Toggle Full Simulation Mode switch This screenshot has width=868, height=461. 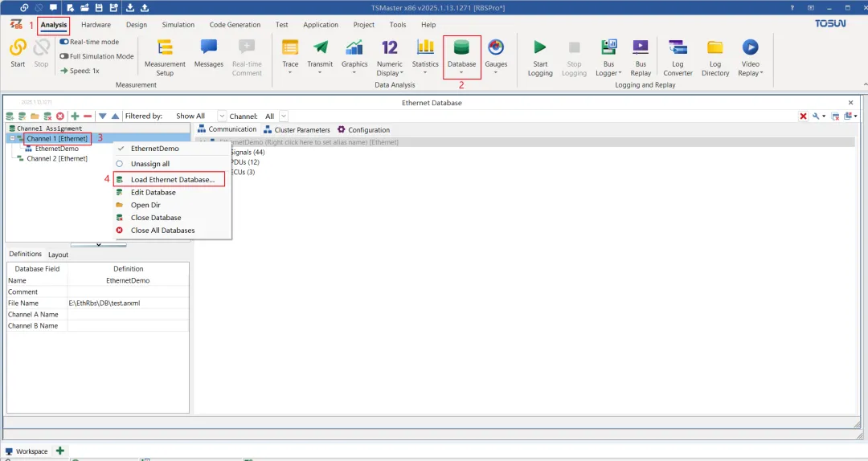click(64, 56)
